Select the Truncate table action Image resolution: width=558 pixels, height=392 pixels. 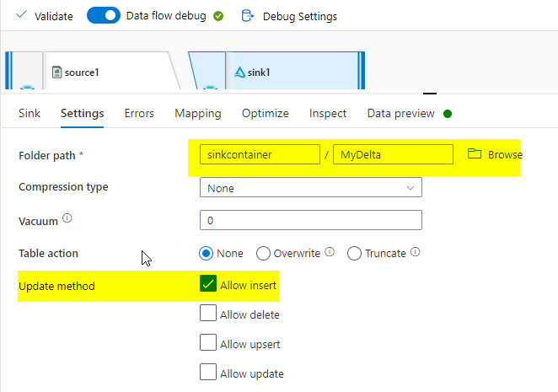(x=354, y=253)
